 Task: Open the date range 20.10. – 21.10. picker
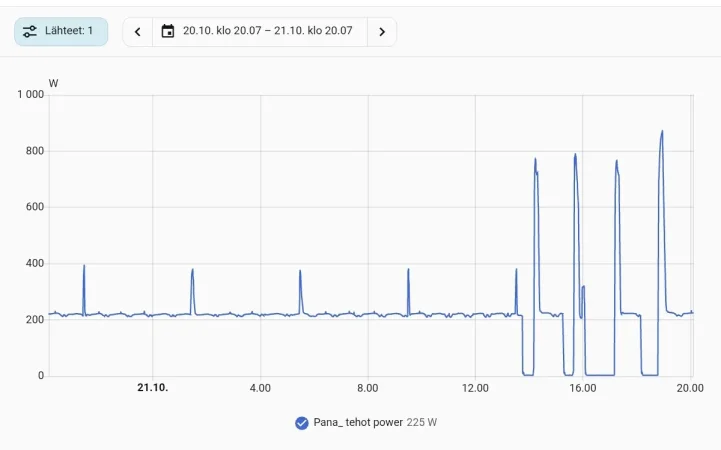[260, 32]
